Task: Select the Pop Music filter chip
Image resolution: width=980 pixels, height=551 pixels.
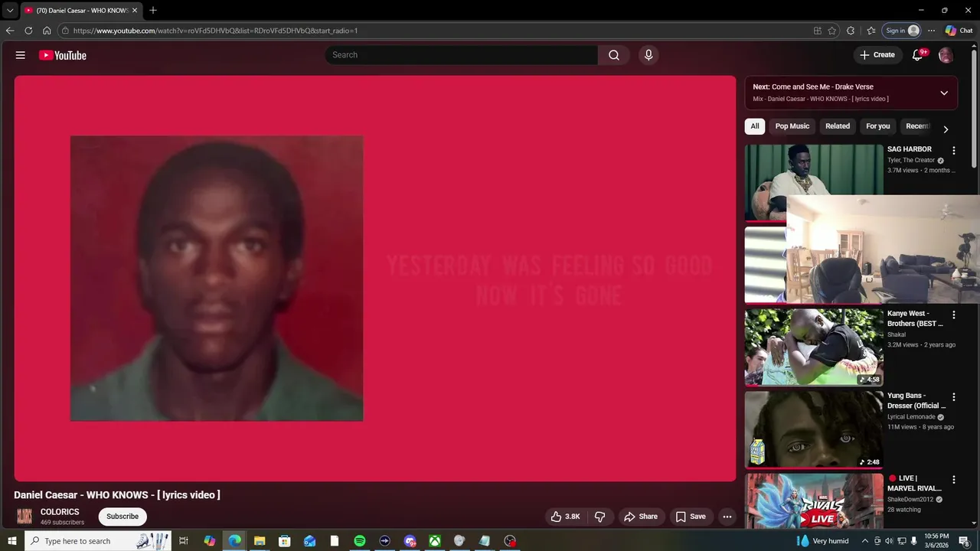Action: point(792,126)
